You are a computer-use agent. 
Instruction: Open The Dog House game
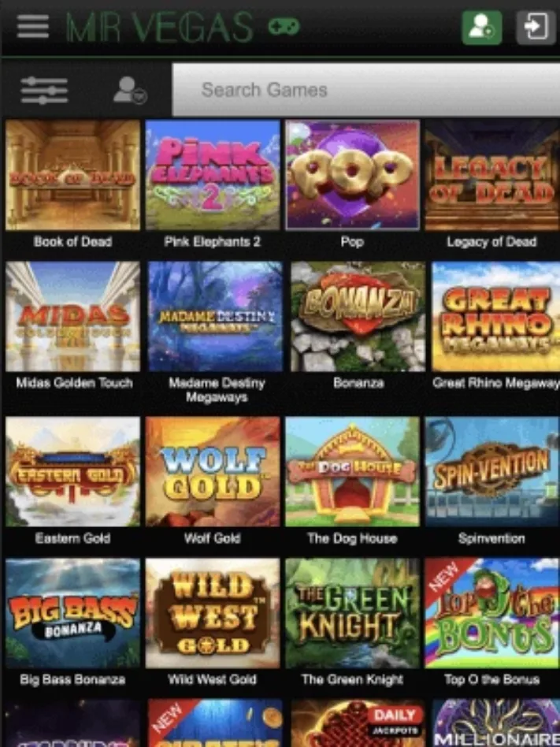click(x=352, y=472)
